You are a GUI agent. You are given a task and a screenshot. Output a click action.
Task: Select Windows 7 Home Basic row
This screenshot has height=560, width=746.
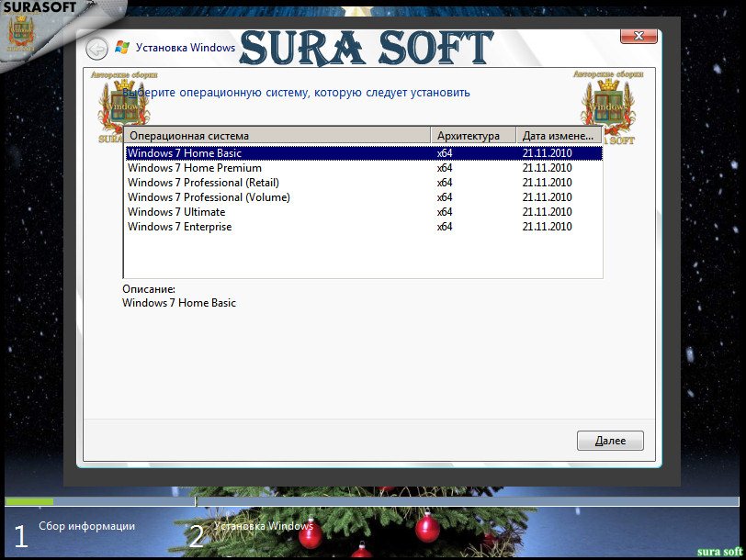(x=364, y=153)
